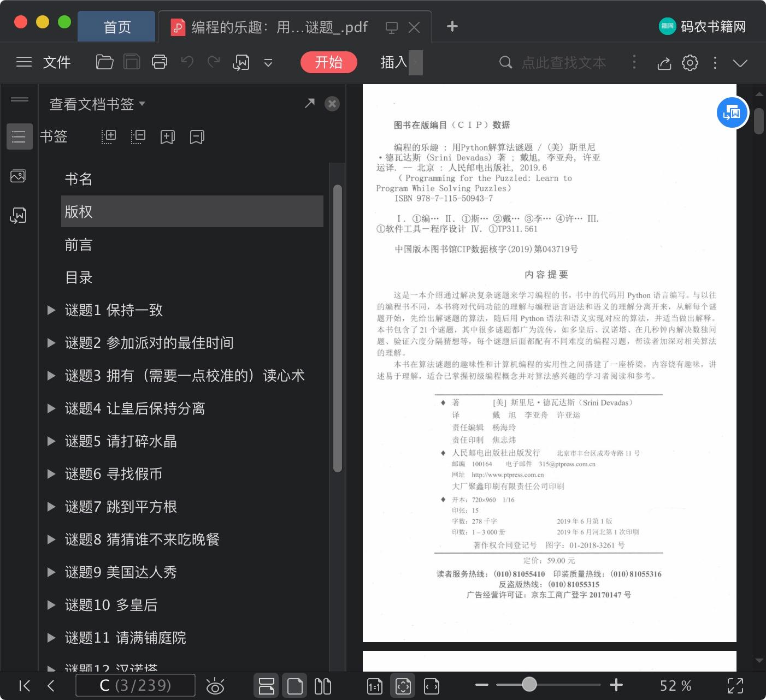Open the 查看文档书签 dropdown
This screenshot has height=700, width=766.
tap(97, 104)
